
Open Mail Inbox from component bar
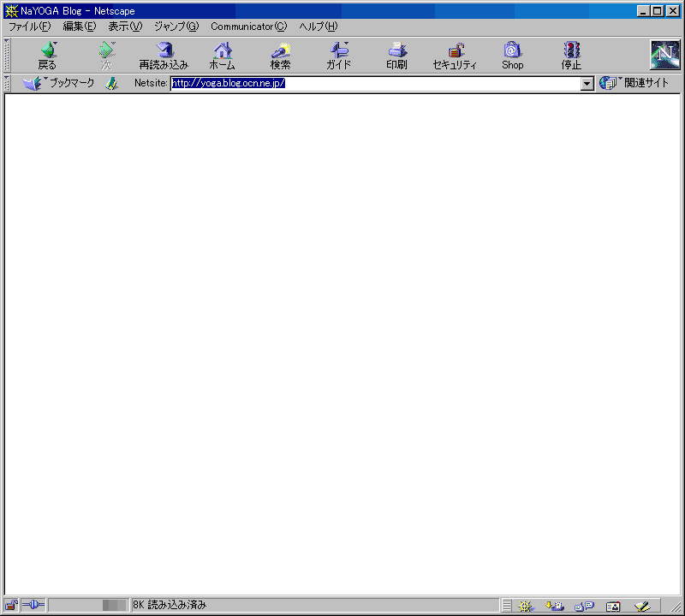click(x=555, y=606)
